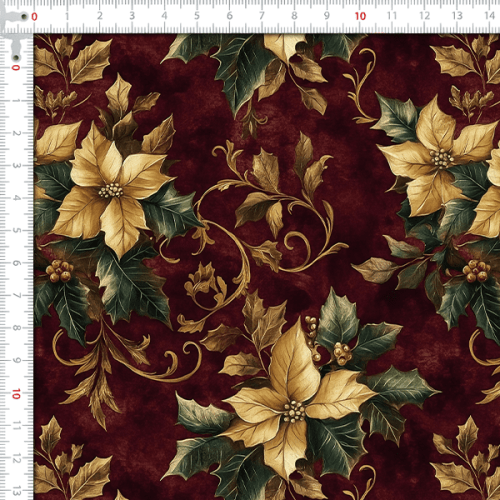The width and height of the screenshot is (500, 500).
Task: Click the number 12 on the horizontal ruler
Action: click(425, 16)
